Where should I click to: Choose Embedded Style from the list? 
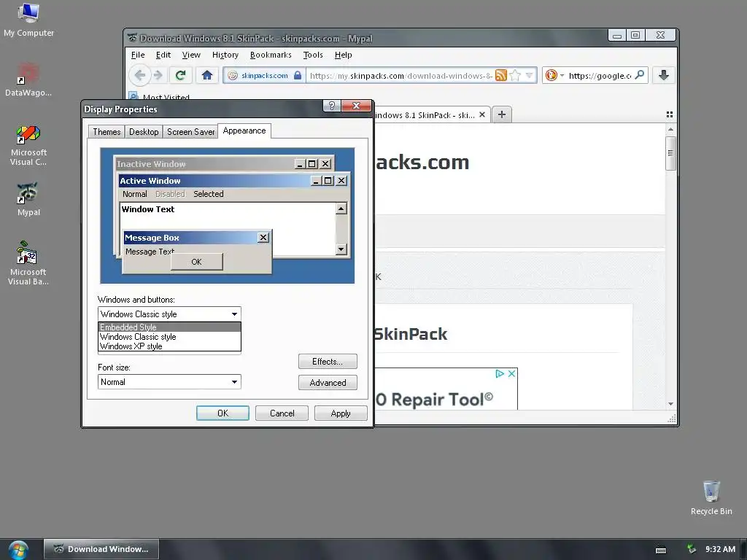tap(169, 327)
